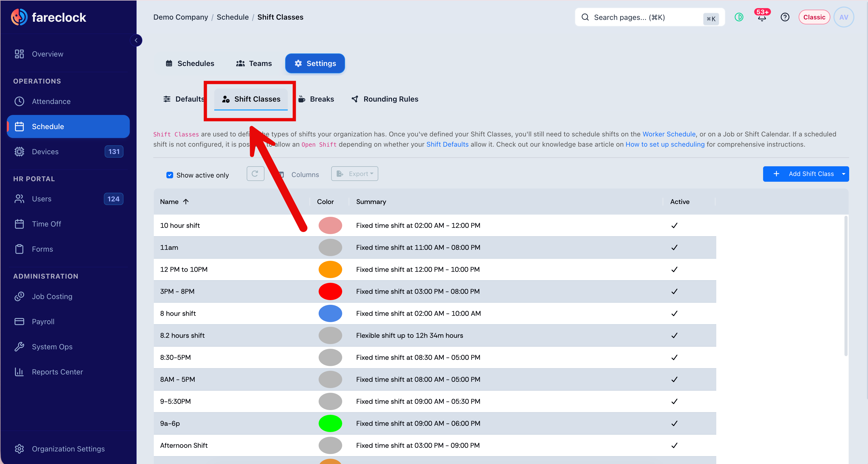This screenshot has height=464, width=868.
Task: Expand the Add Shift Class dropdown arrow
Action: point(843,174)
